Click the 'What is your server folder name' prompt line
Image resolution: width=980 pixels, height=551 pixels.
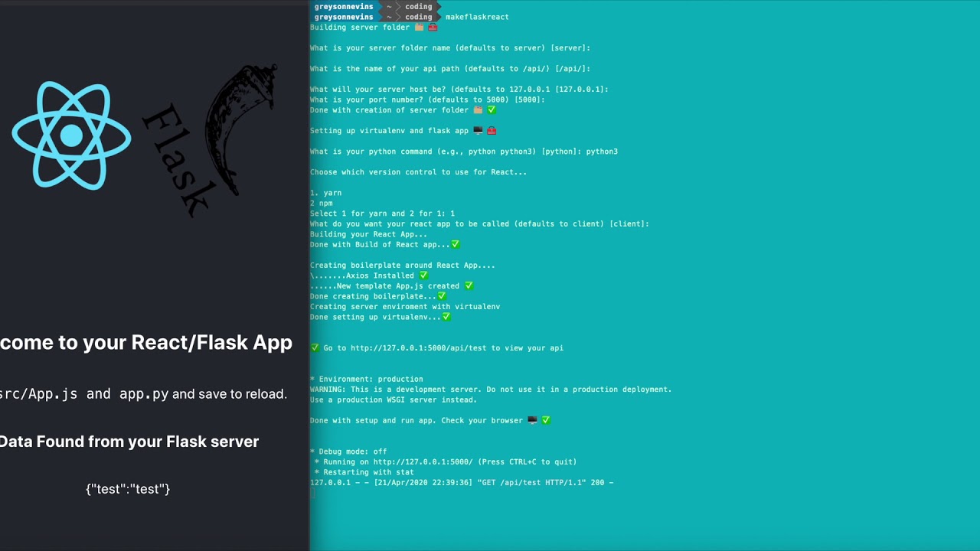(x=450, y=48)
